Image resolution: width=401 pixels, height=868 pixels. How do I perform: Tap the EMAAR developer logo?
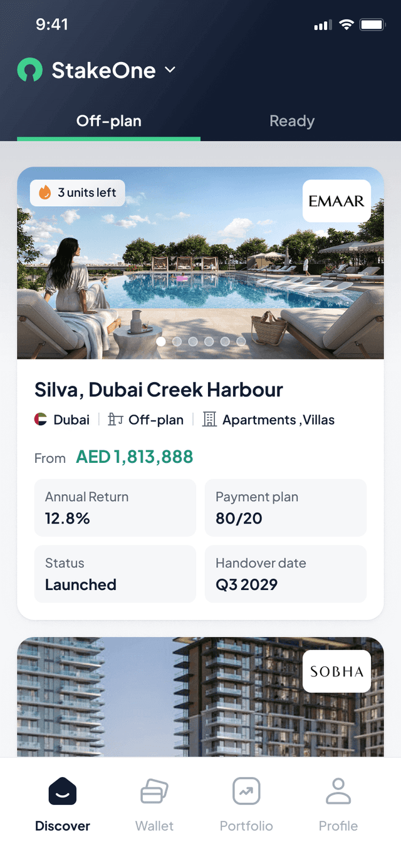[336, 201]
